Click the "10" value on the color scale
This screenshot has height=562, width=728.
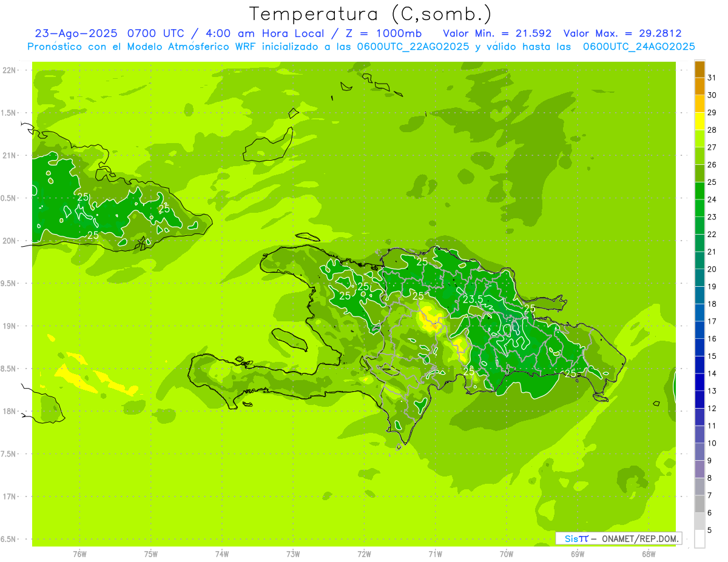pos(712,443)
